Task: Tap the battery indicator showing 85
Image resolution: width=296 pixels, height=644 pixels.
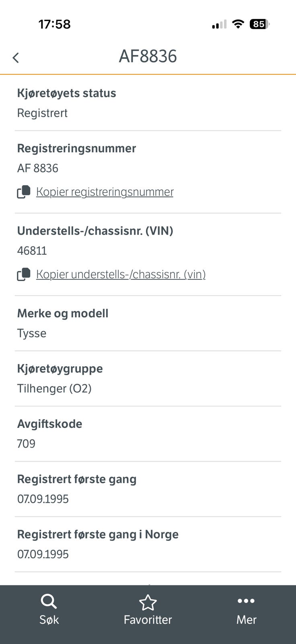Action: [259, 24]
